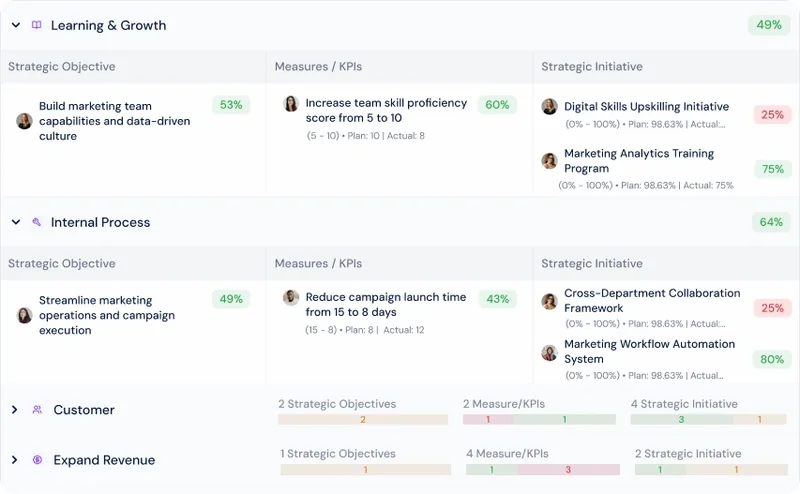This screenshot has width=800, height=494.
Task: Click the Learning & Growth book icon
Action: click(x=36, y=25)
